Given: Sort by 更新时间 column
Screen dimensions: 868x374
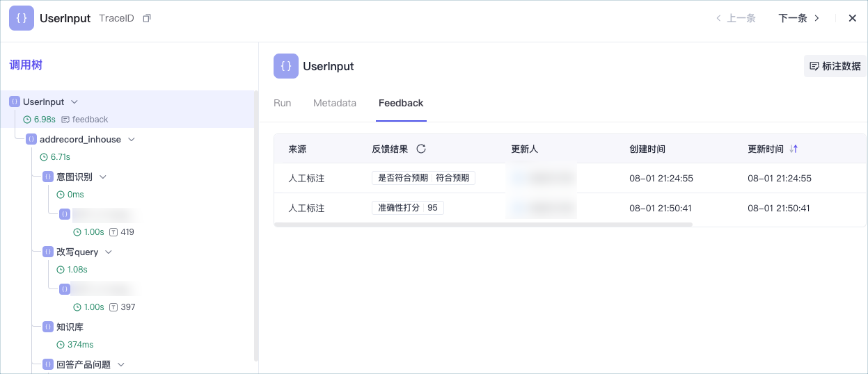Looking at the screenshot, I should tap(794, 149).
